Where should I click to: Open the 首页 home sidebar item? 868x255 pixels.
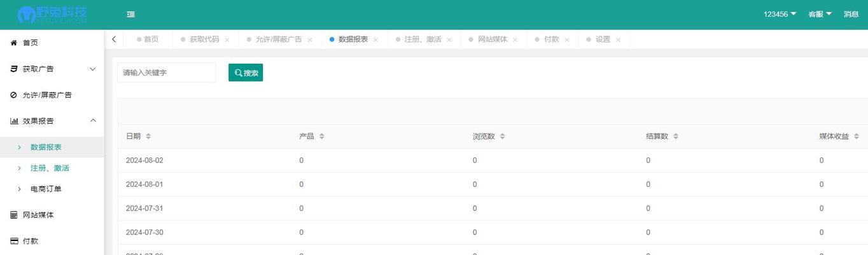(52, 43)
